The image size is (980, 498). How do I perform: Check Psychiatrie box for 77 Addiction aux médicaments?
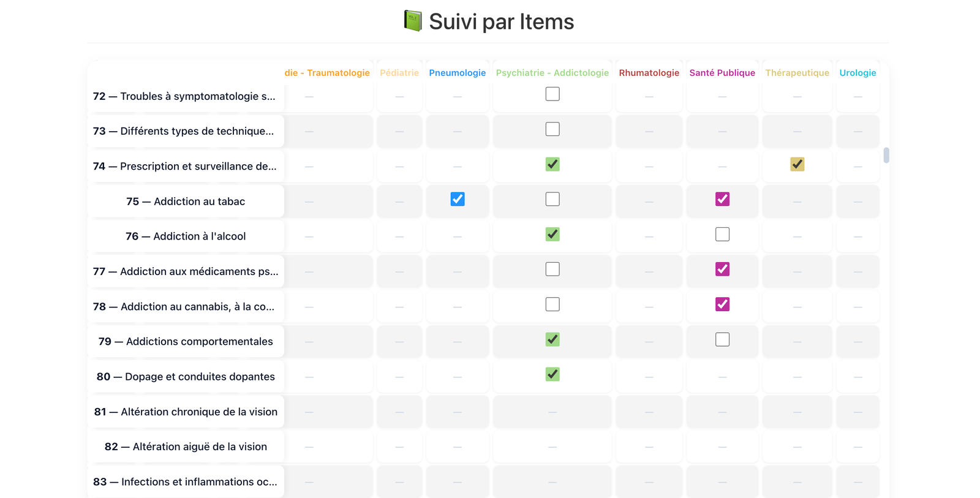coord(552,269)
